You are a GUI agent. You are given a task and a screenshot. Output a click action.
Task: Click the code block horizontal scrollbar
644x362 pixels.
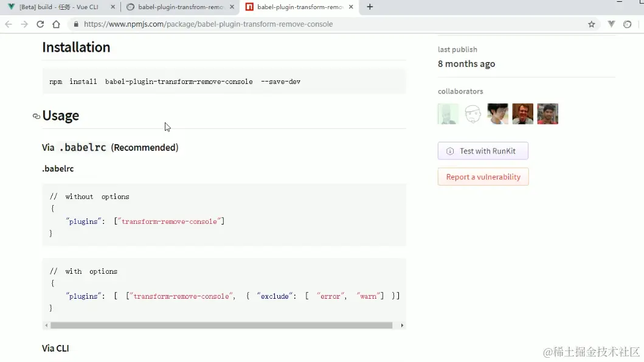(221, 325)
